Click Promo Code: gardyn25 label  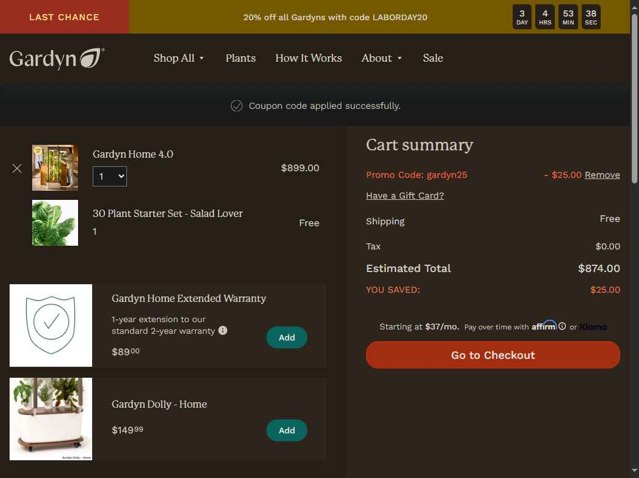pos(416,175)
